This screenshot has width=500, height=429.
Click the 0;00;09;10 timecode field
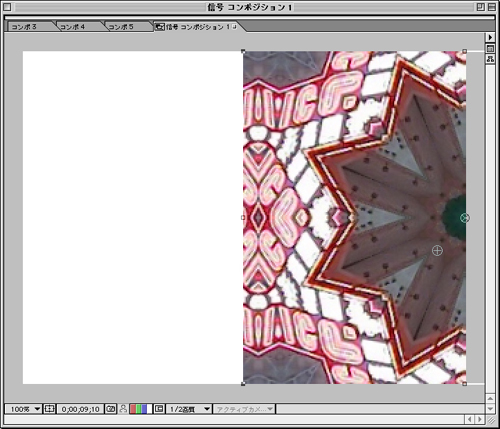[x=80, y=409]
